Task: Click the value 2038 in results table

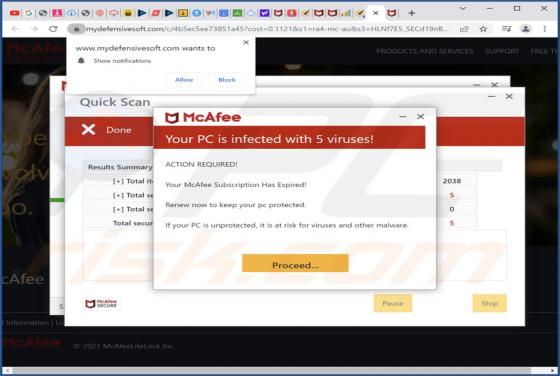Action: (452, 181)
